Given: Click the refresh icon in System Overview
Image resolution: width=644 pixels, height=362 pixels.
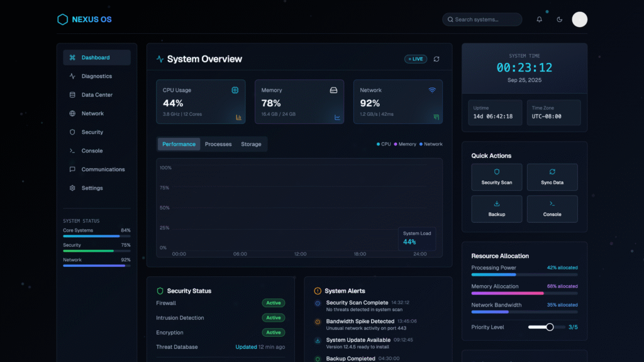Looking at the screenshot, I should (x=436, y=59).
